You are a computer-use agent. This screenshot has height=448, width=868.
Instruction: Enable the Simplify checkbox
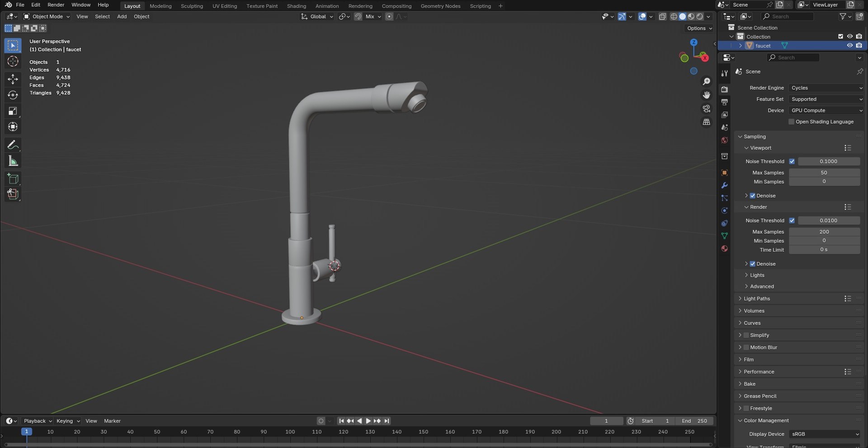(746, 335)
